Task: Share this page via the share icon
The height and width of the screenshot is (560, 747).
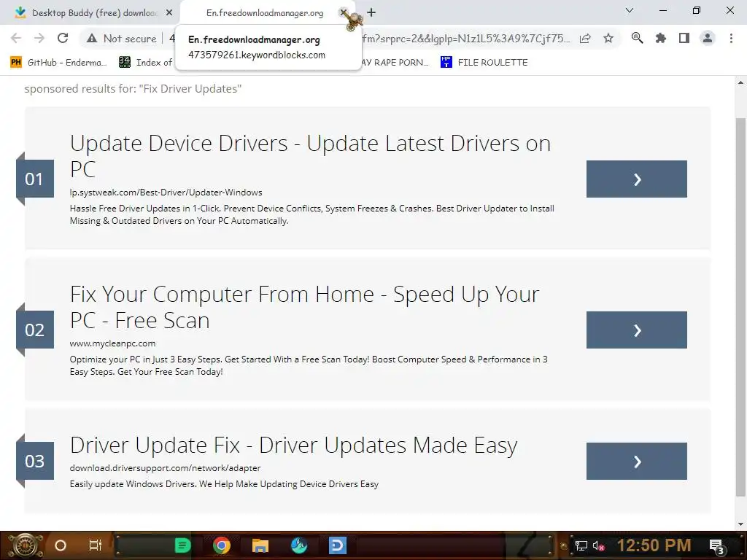Action: click(585, 38)
